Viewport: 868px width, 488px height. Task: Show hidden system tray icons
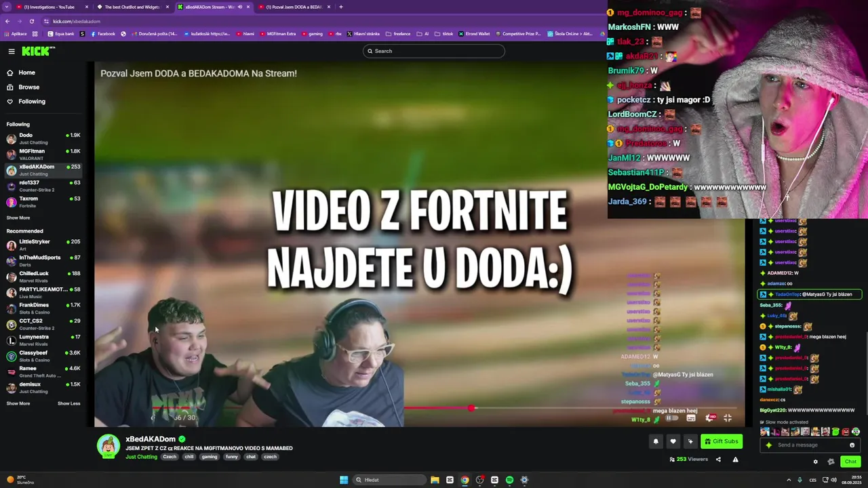789,480
